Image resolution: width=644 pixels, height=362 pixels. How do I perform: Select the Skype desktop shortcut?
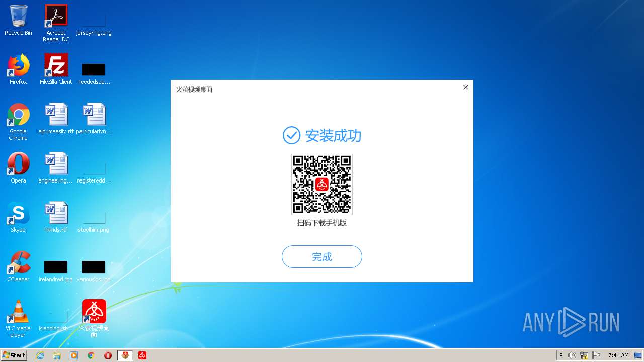[x=18, y=217]
